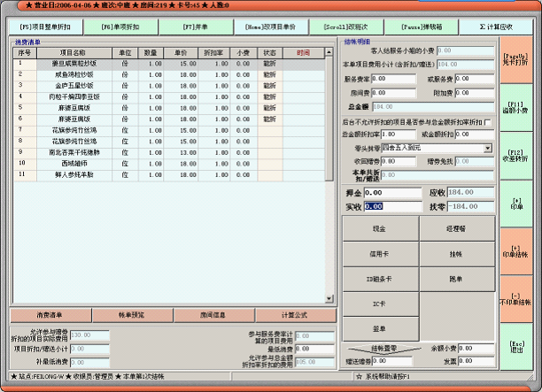Click the 找零 field showing -184.00
Image resolution: width=542 pixels, height=392 pixels.
coord(471,206)
